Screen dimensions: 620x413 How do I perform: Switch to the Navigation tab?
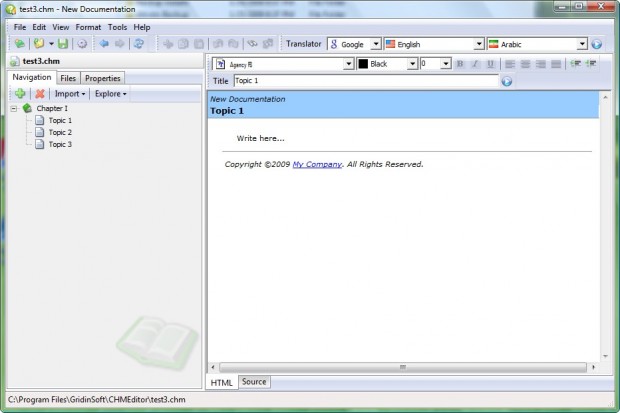(x=32, y=77)
